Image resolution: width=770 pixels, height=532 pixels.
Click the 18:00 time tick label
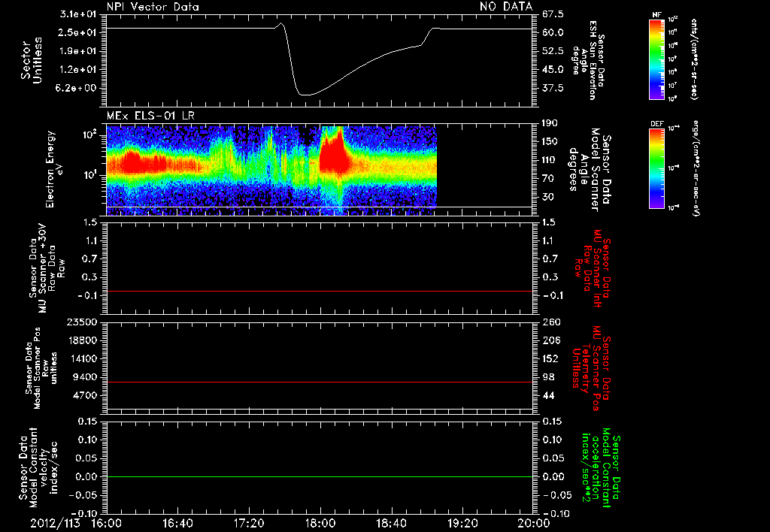pyautogui.click(x=320, y=523)
